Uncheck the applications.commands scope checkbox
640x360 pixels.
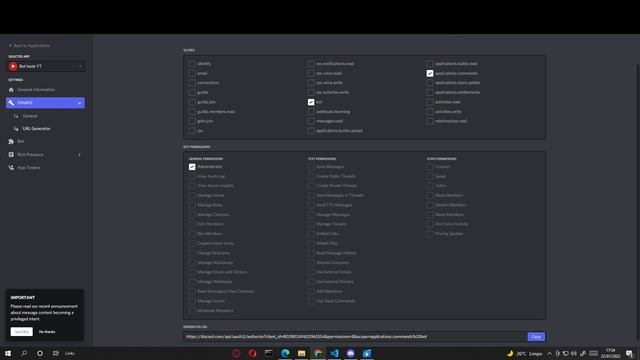430,73
